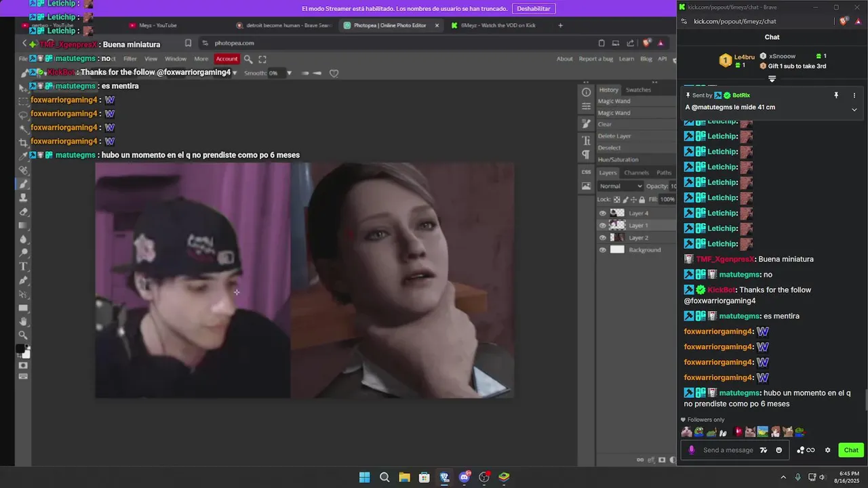Click the pin icon on BotRix message

[x=836, y=96]
